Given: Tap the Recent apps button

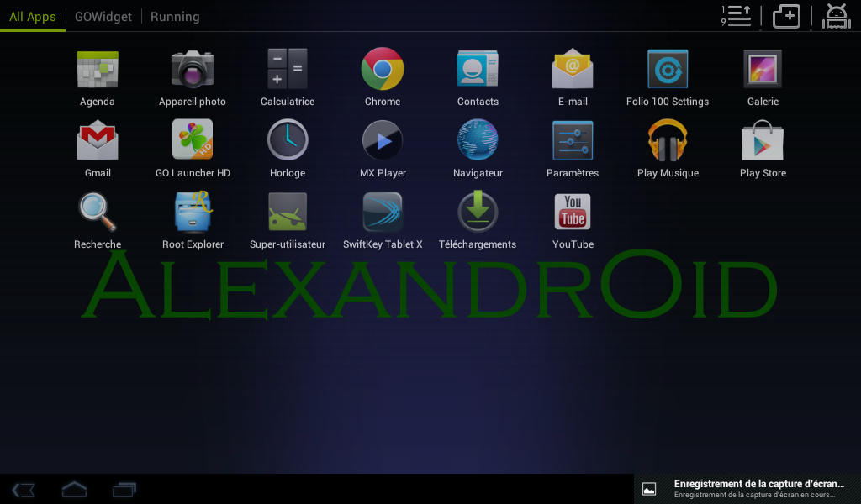Looking at the screenshot, I should pyautogui.click(x=124, y=489).
